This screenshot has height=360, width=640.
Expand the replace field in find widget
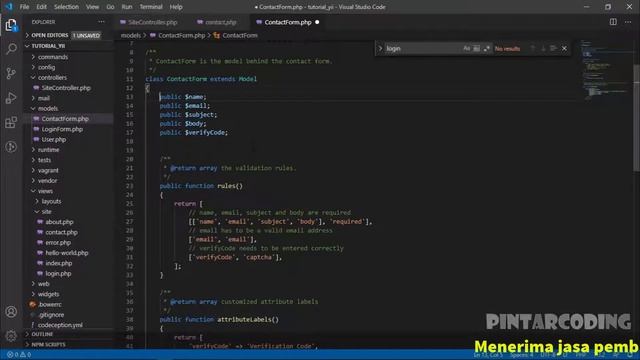380,49
